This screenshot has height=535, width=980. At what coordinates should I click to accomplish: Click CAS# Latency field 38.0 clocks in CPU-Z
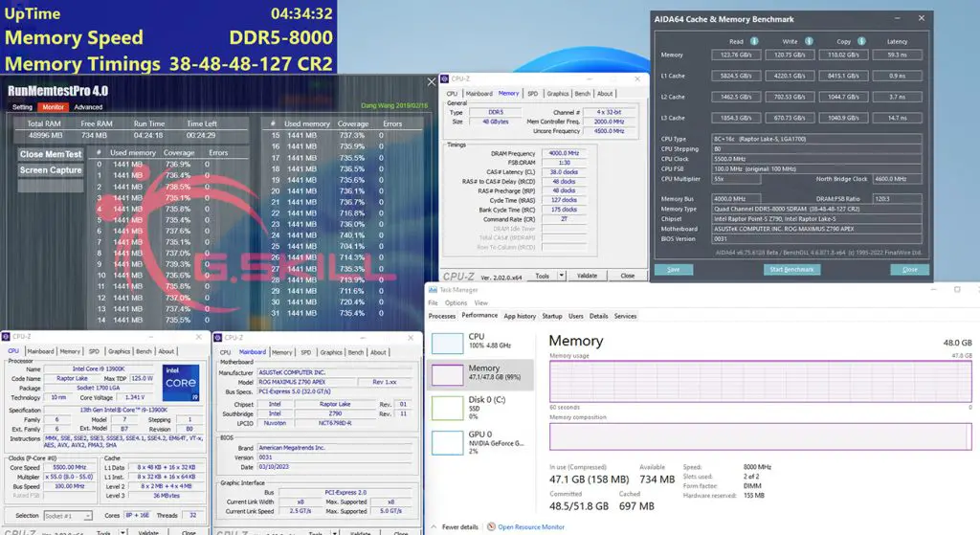pos(564,172)
